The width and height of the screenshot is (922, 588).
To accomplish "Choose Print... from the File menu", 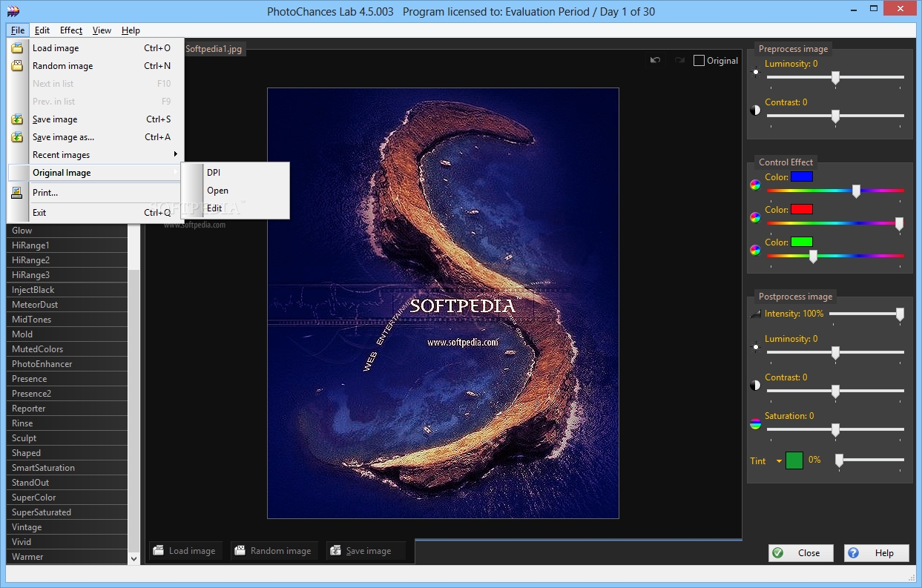I will pyautogui.click(x=96, y=193).
